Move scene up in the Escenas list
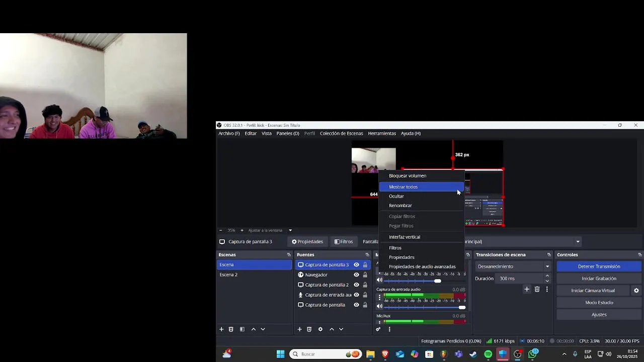 click(x=254, y=329)
